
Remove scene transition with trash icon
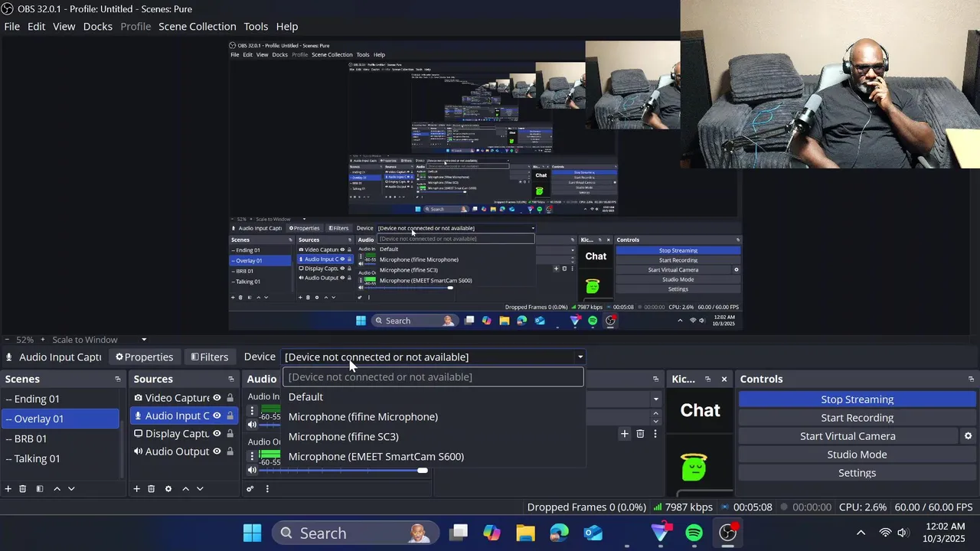tap(640, 434)
